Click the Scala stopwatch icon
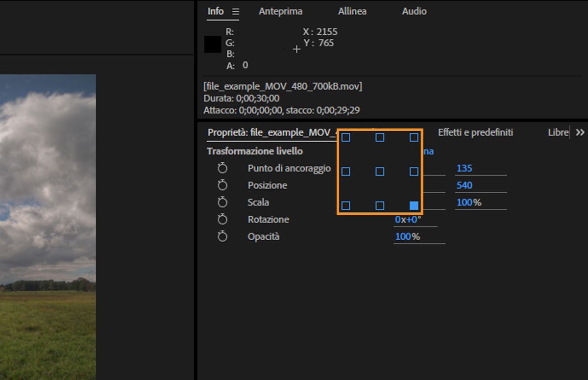This screenshot has height=380, width=588. [x=222, y=203]
